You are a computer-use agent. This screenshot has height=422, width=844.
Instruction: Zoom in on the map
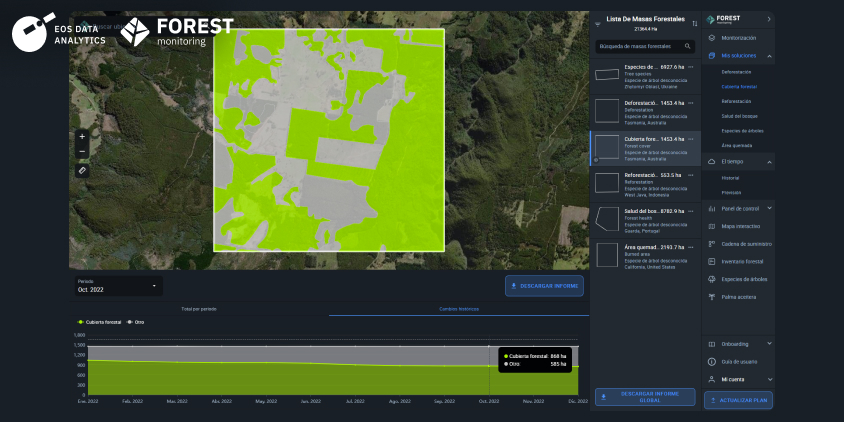click(x=82, y=137)
